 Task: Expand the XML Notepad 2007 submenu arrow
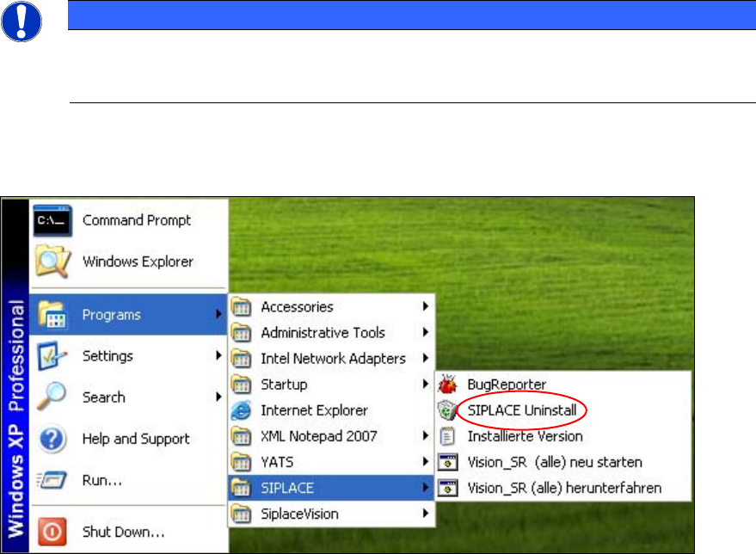pos(426,435)
